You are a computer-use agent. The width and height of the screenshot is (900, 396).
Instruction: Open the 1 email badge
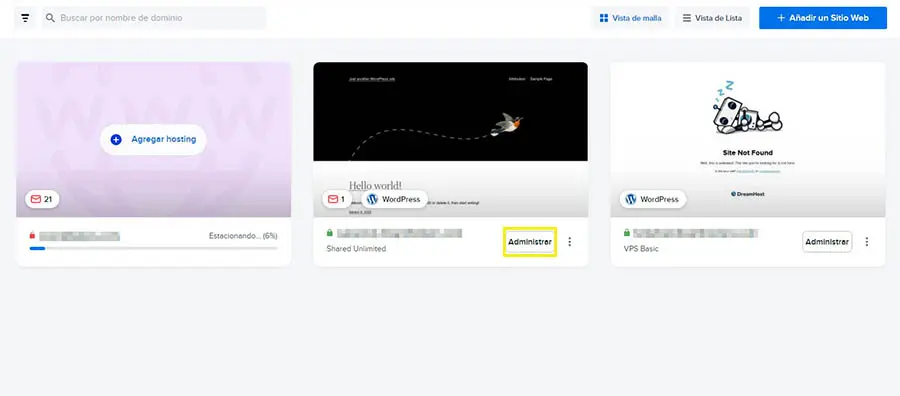click(x=337, y=199)
